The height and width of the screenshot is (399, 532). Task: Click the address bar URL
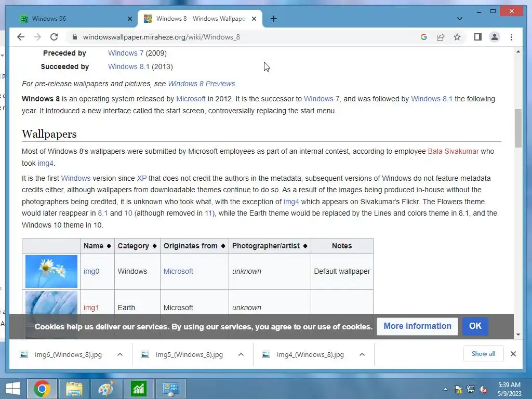[x=162, y=37]
